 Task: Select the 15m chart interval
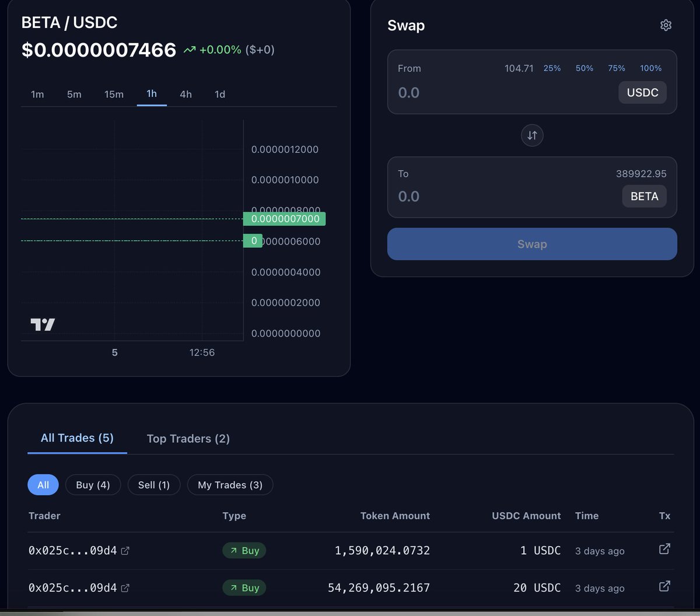(114, 94)
